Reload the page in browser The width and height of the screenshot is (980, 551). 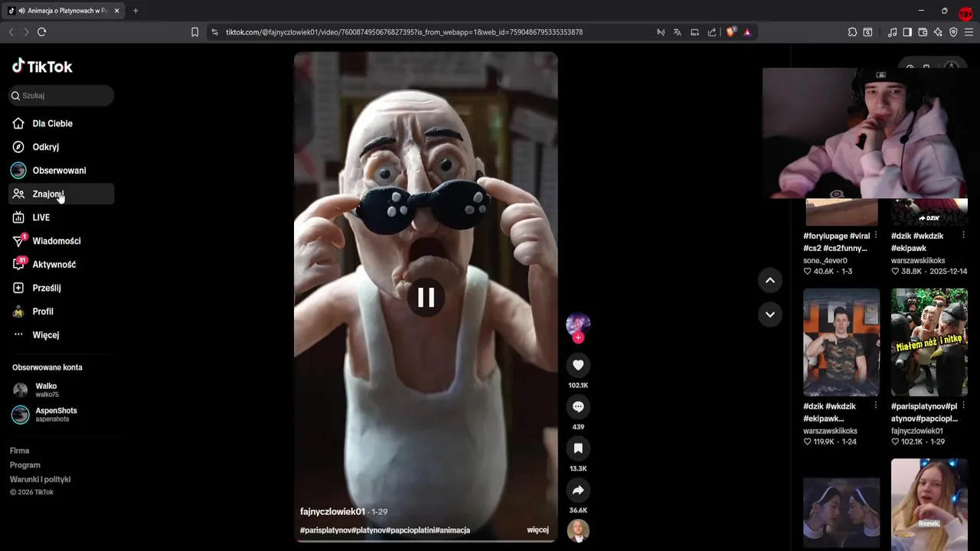(x=42, y=32)
